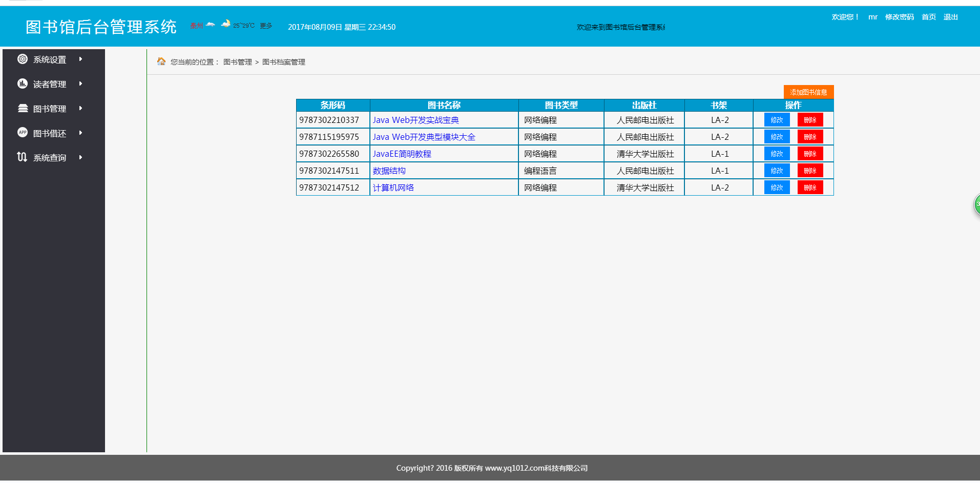Expand the 读者管理 submenu arrow

click(x=81, y=83)
